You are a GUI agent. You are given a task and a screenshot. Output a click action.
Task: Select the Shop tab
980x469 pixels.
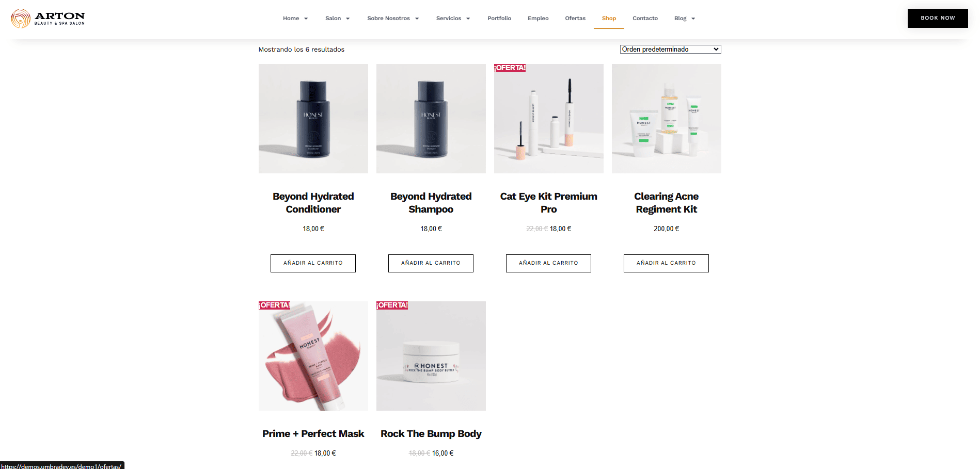609,19
